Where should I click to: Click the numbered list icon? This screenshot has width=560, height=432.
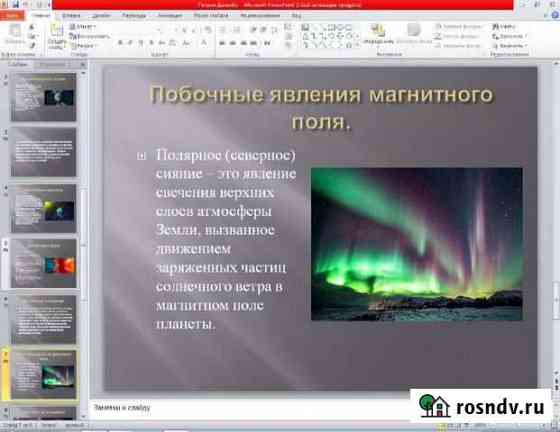pyautogui.click(x=236, y=30)
